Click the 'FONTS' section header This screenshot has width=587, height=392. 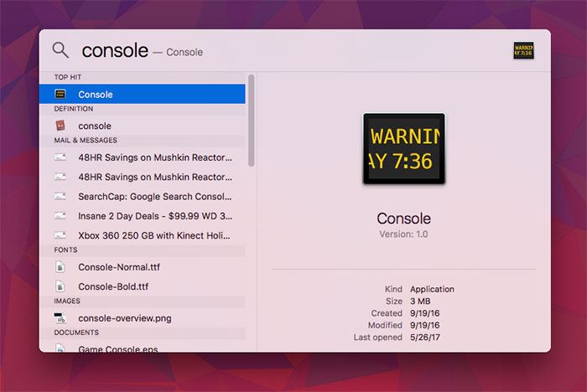65,250
